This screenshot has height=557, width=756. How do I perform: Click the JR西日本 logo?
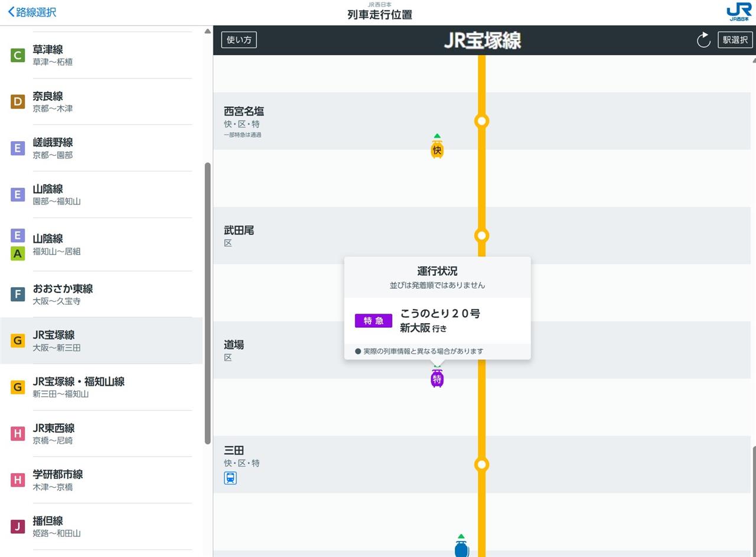click(739, 12)
